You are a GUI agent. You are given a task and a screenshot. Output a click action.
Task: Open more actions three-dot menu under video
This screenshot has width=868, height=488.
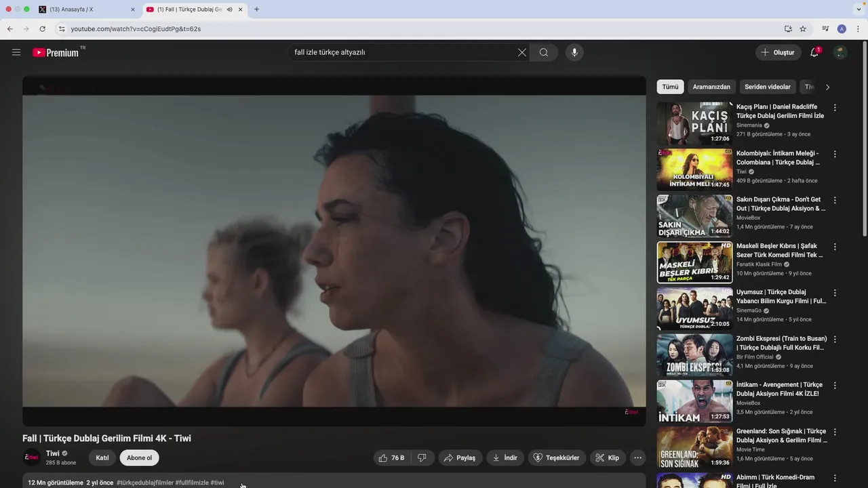click(x=637, y=457)
